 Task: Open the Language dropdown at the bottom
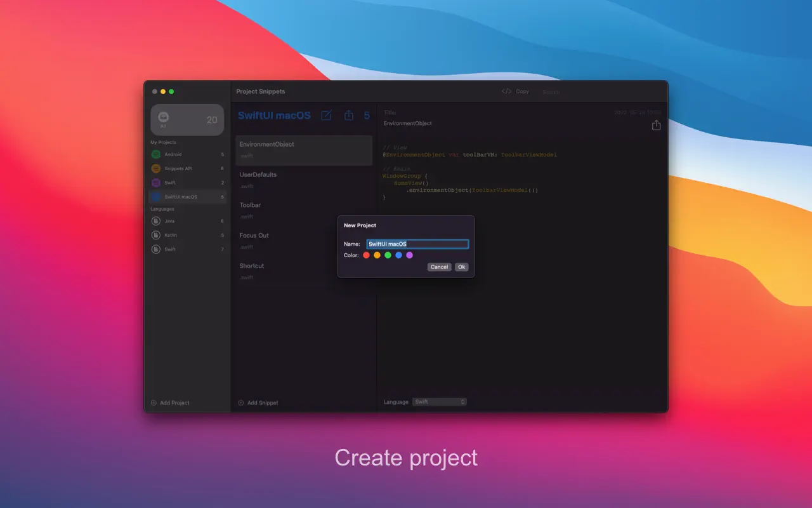coord(440,401)
